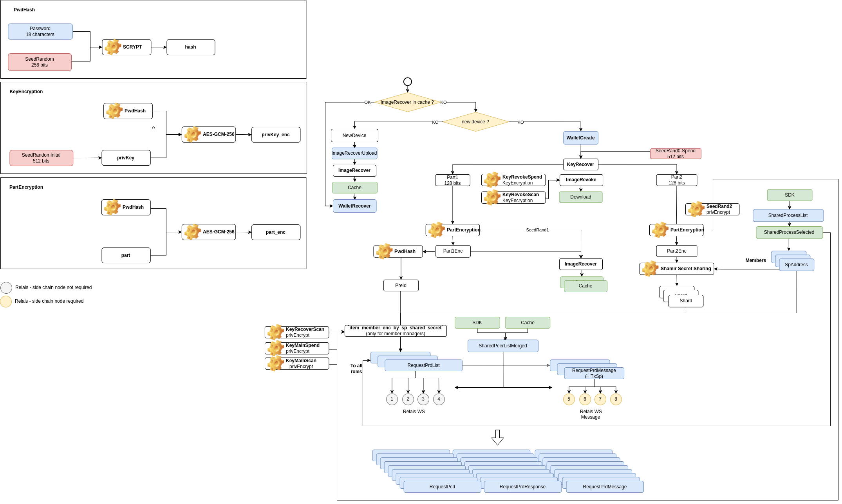Viewport: 842px width, 504px height.
Task: Click the KeyRecoverScan gear icon
Action: coord(276,332)
